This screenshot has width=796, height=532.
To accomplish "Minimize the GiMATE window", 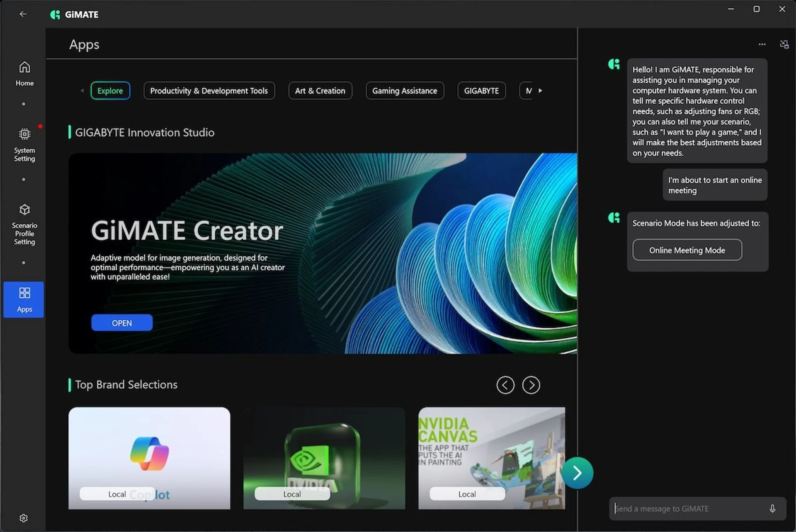I will pyautogui.click(x=731, y=9).
